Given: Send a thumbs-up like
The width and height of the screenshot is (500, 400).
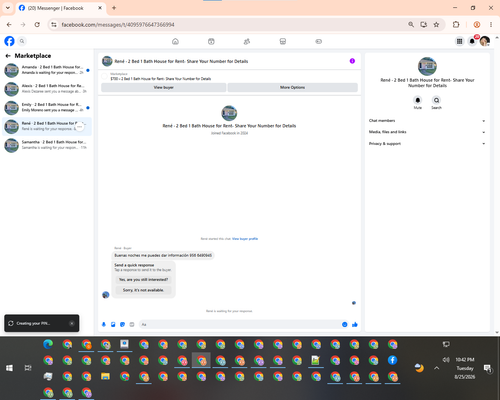Looking at the screenshot, I should (x=355, y=324).
